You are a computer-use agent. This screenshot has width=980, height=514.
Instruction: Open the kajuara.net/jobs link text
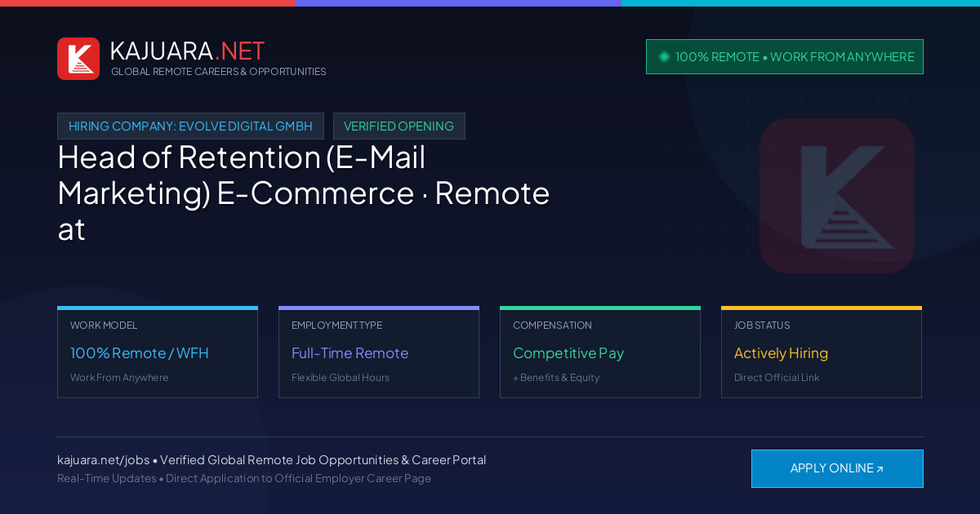(103, 460)
